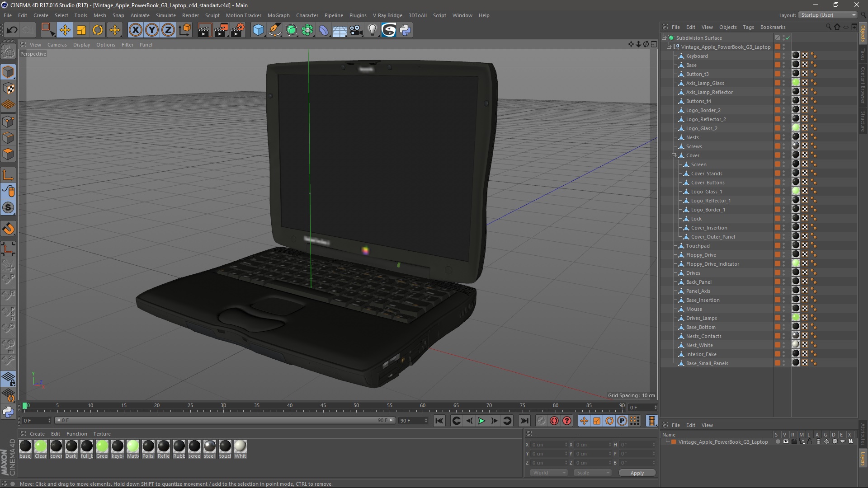Image resolution: width=868 pixels, height=488 pixels.
Task: Open the Takes side tab
Action: point(863,54)
